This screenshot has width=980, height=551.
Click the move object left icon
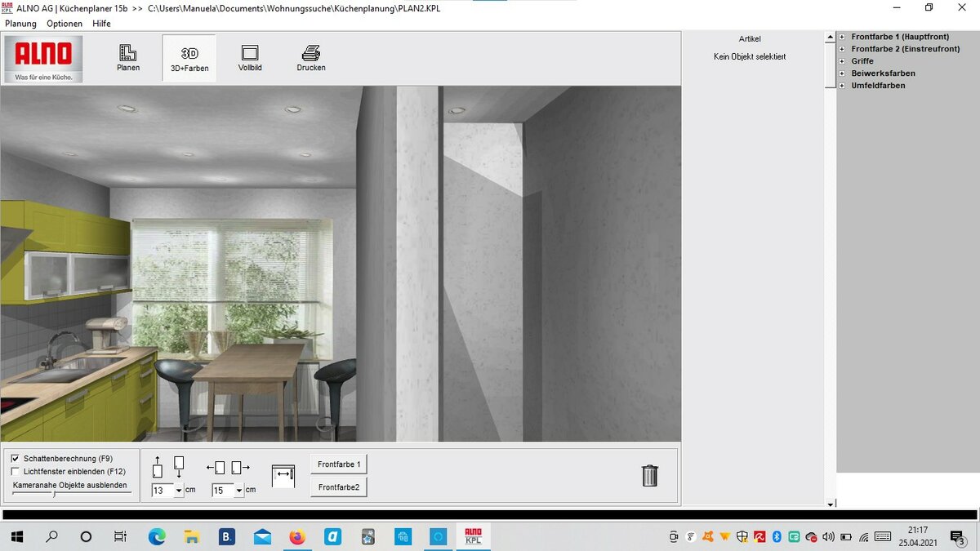pyautogui.click(x=216, y=468)
